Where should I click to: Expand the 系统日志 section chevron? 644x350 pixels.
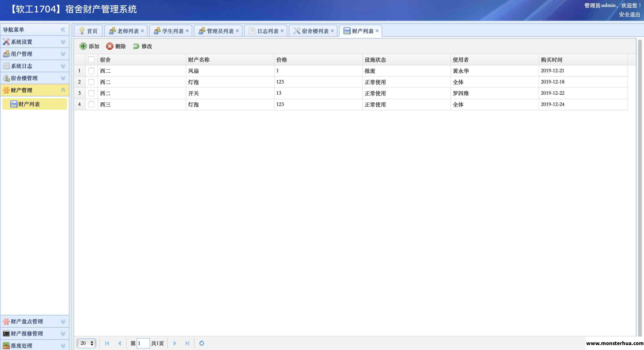pyautogui.click(x=63, y=66)
